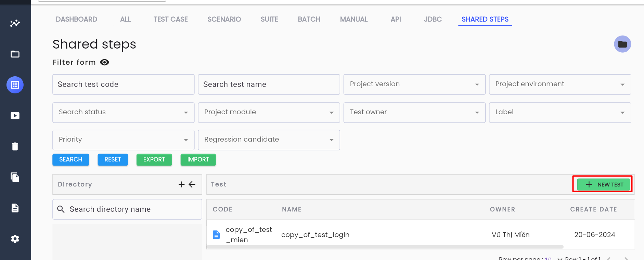Image resolution: width=644 pixels, height=260 pixels.
Task: Add a new directory with plus icon
Action: click(x=182, y=184)
